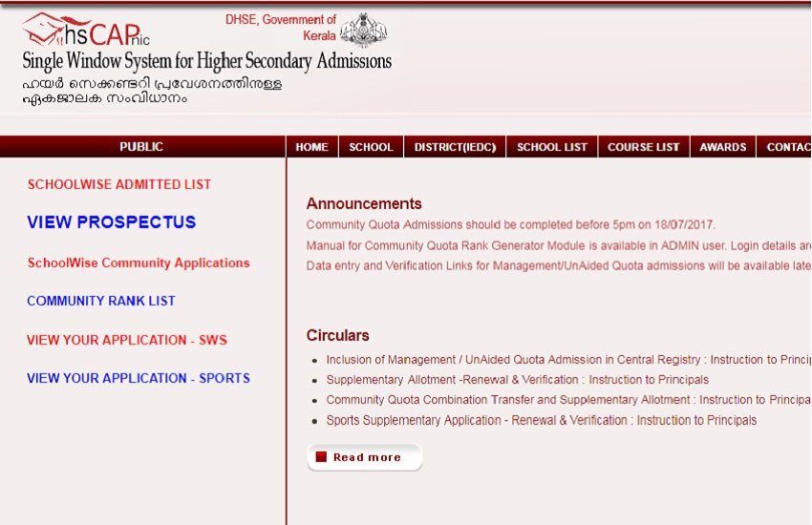The height and width of the screenshot is (525, 812).
Task: Open Sports Supplementary Application circular
Action: click(541, 420)
